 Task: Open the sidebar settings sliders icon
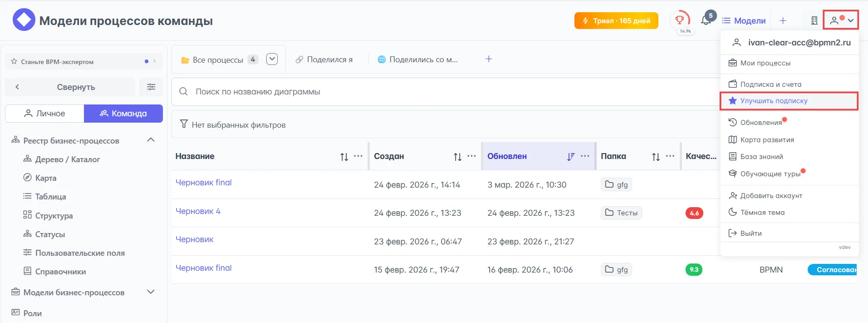pos(151,87)
